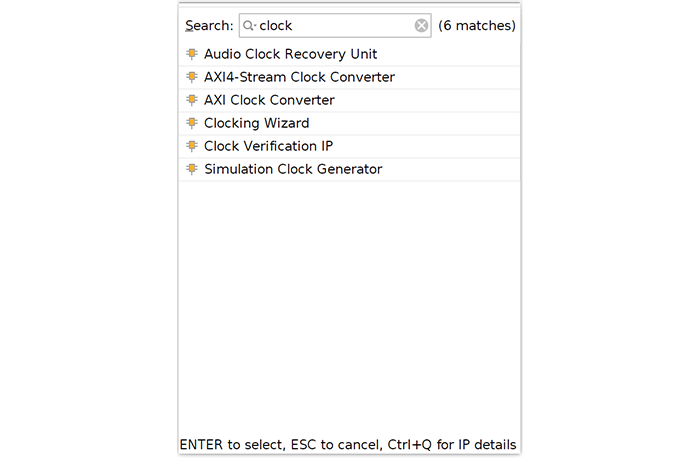This screenshot has height=458, width=700.
Task: Click the '(6 matches)' count label
Action: [x=477, y=26]
